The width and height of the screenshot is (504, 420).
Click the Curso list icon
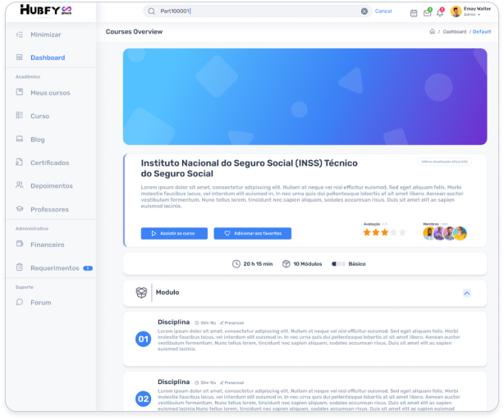(20, 116)
